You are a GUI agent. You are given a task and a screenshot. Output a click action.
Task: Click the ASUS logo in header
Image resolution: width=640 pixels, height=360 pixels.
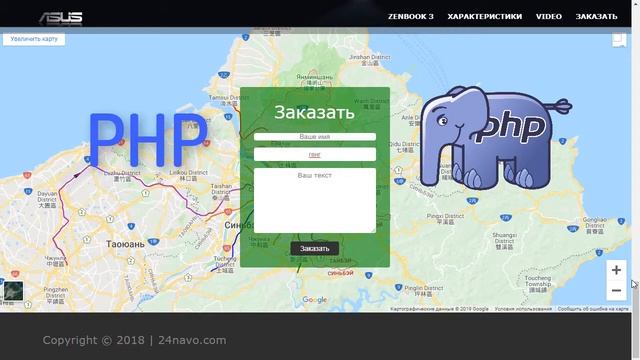tap(61, 18)
